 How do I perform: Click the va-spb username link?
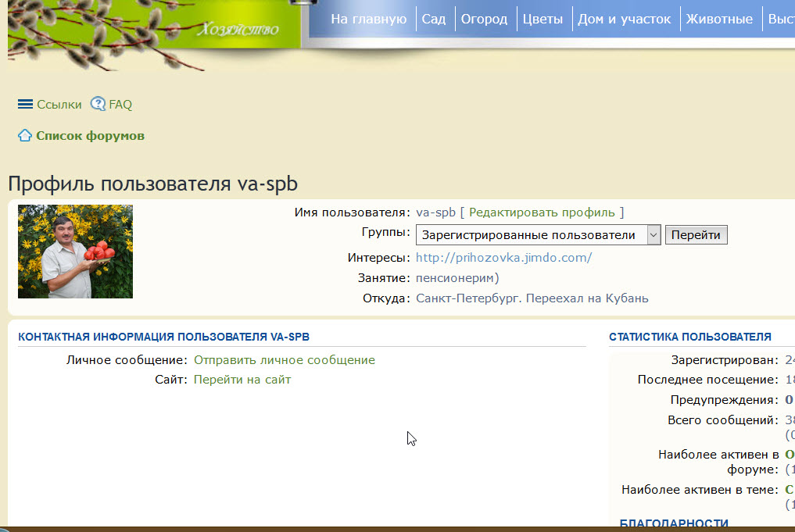[x=435, y=212]
